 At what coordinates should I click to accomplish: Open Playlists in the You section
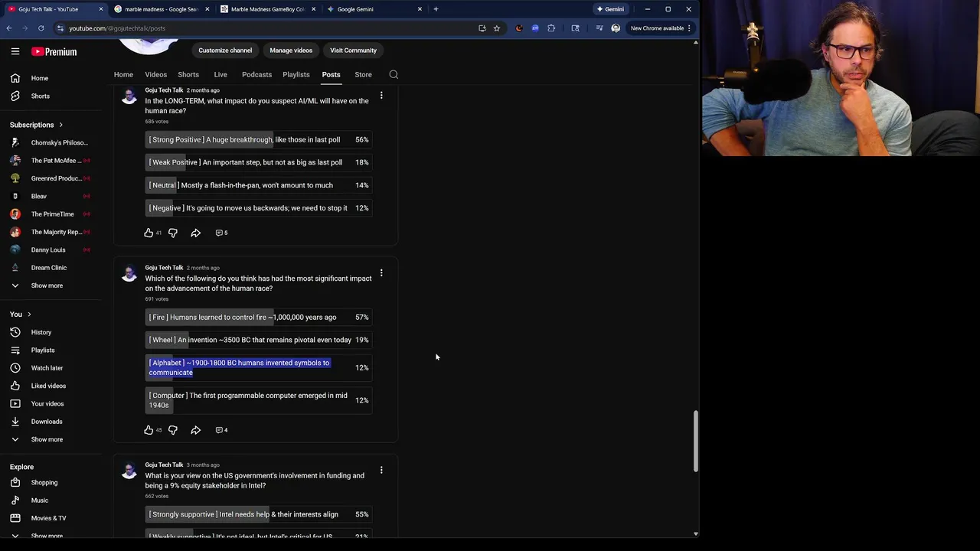(42, 350)
